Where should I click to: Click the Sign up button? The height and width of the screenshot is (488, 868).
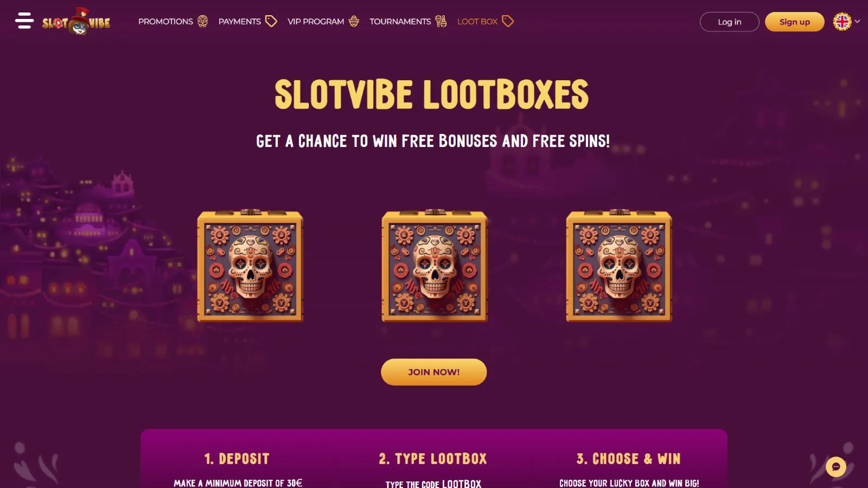click(x=795, y=22)
